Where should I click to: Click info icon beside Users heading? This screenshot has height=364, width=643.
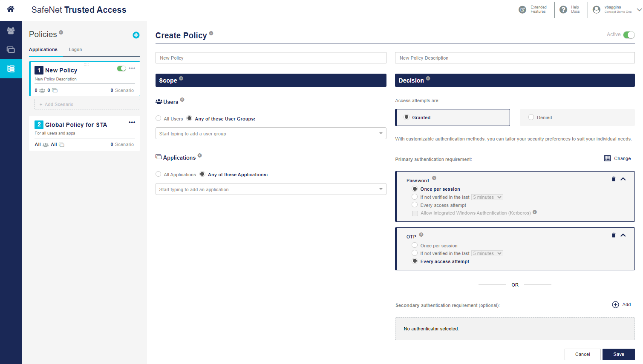tap(182, 100)
